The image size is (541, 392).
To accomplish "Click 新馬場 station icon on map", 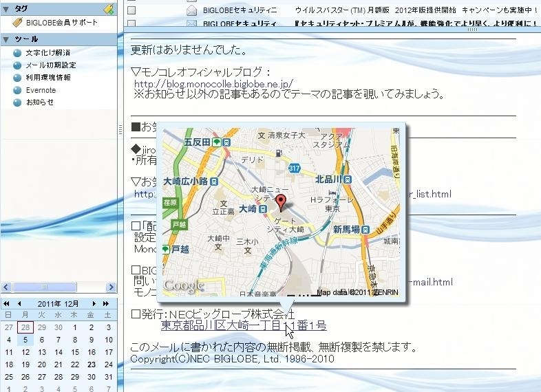I will point(365,229).
